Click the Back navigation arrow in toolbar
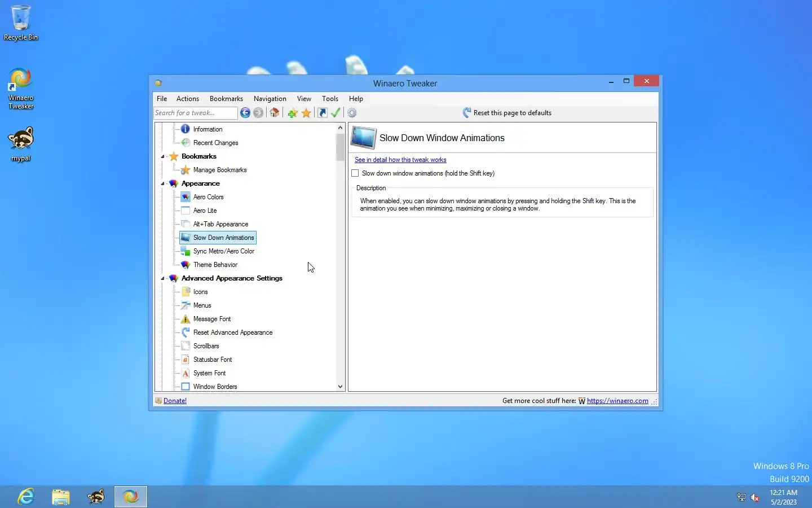 (x=245, y=113)
